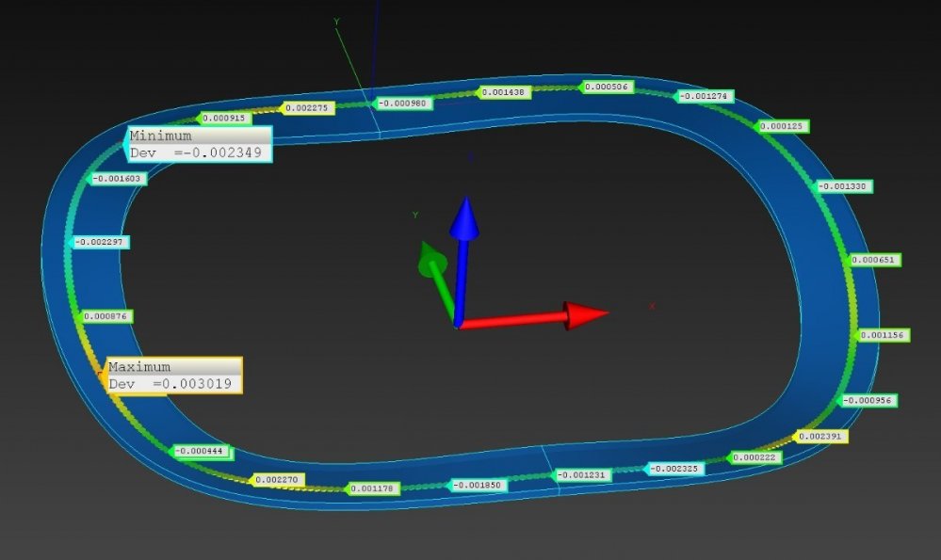Click the -0.002325 deviation label
This screenshot has width=941, height=560.
(x=674, y=468)
